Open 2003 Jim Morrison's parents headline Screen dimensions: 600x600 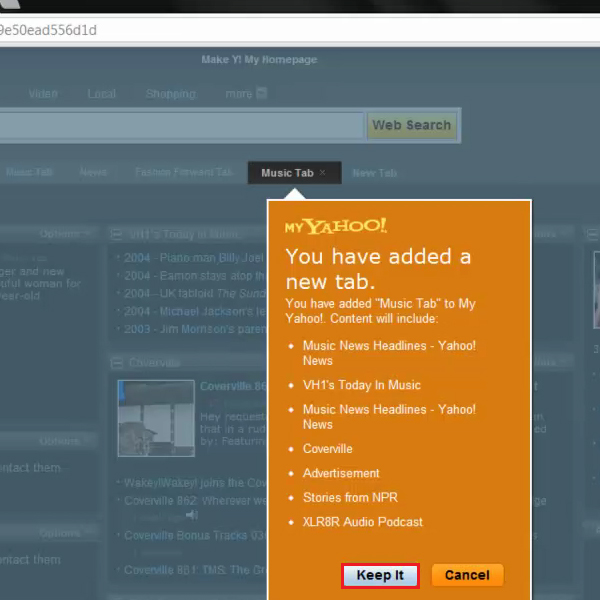195,329
